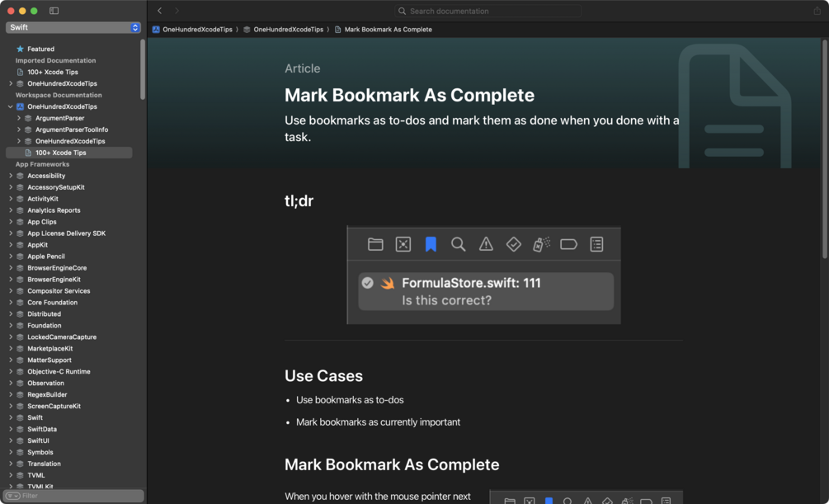Viewport: 829px width, 504px height.
Task: Go forward with the right chevron arrow
Action: click(x=177, y=11)
